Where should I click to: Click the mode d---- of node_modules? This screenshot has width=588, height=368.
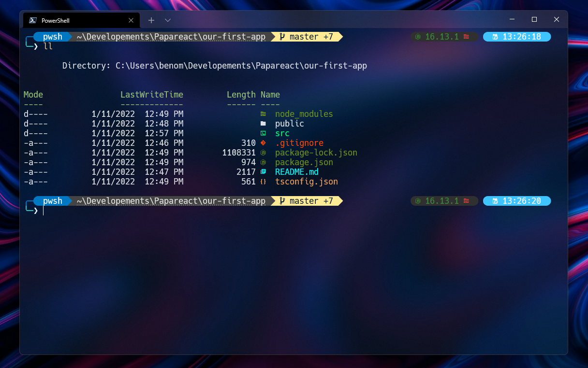[x=36, y=114]
